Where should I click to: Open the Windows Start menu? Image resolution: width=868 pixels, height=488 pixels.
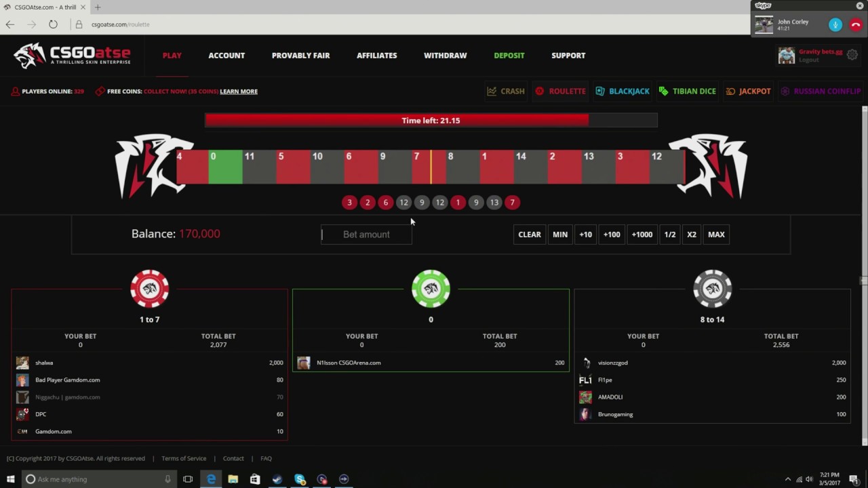click(x=10, y=479)
